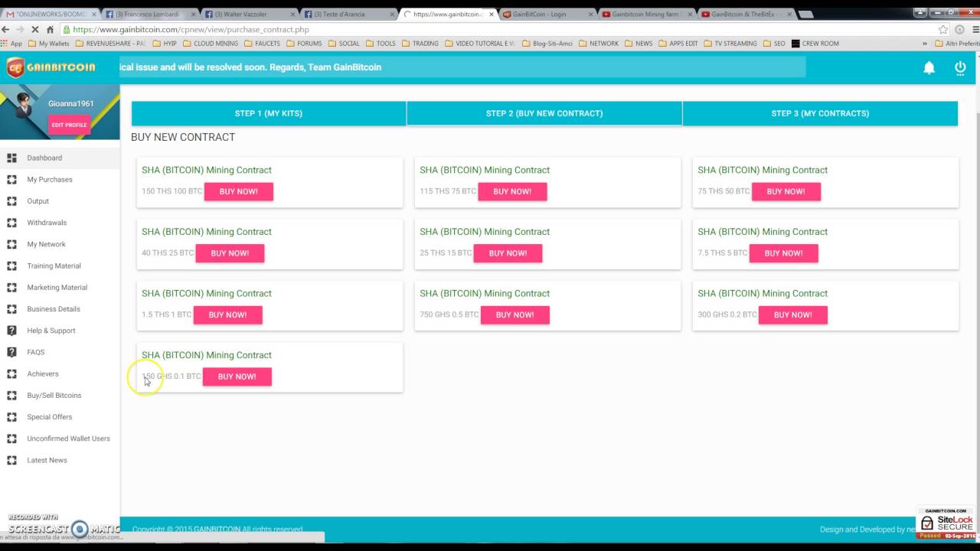Open Step 3 (My Contracts) tab
This screenshot has height=551, width=980.
[820, 113]
